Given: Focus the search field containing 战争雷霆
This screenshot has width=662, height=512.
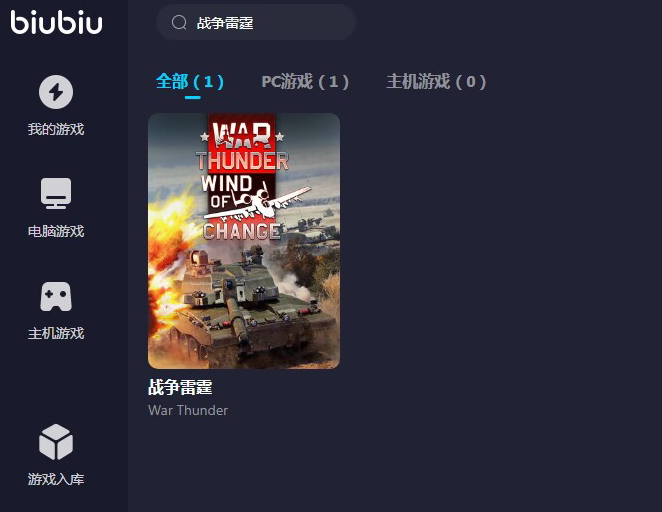Looking at the screenshot, I should 256,22.
